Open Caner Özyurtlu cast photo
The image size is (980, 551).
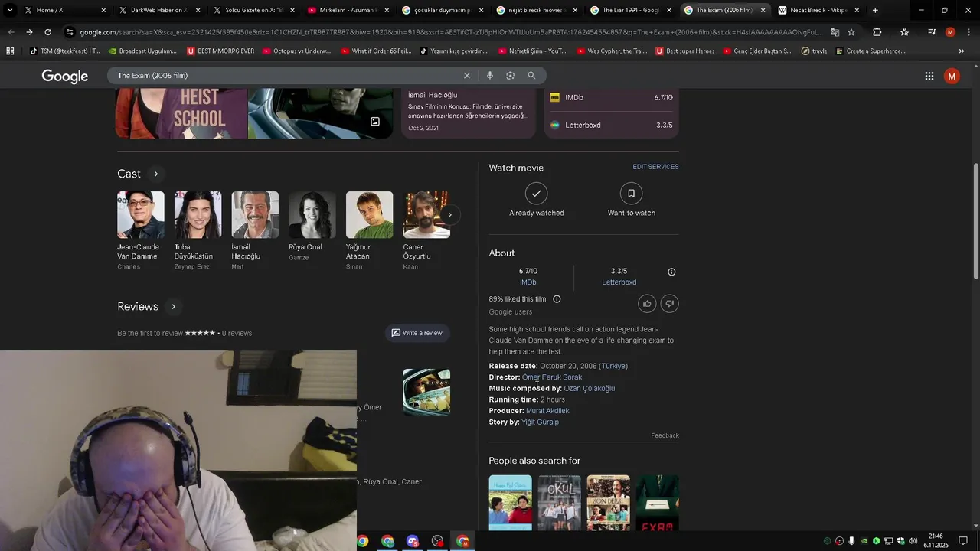click(426, 215)
